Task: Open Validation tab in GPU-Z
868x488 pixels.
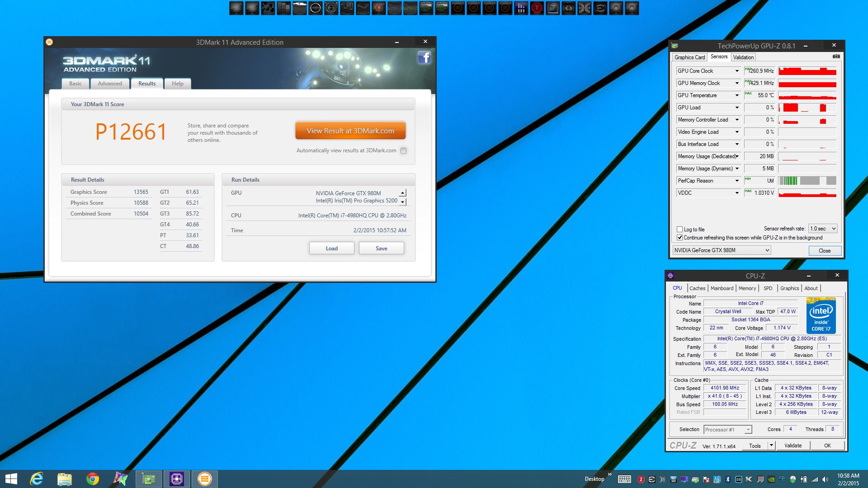Action: pos(743,57)
